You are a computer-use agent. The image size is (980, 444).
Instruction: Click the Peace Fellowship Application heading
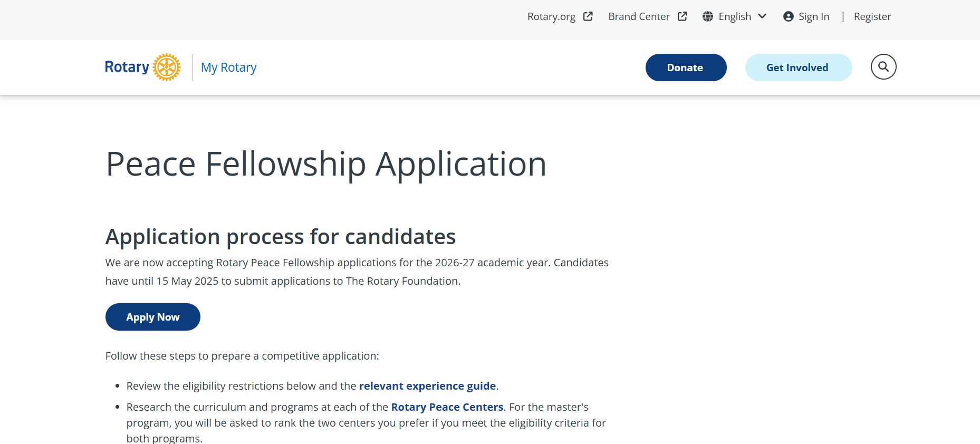click(326, 164)
